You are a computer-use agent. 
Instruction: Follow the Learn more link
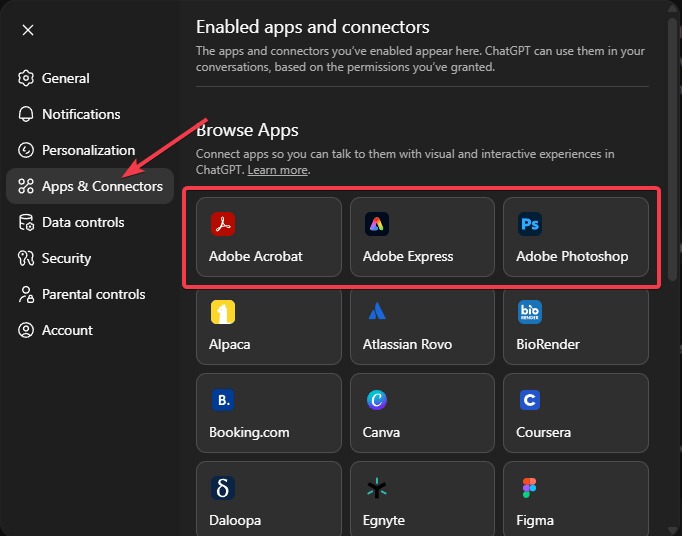click(x=277, y=170)
